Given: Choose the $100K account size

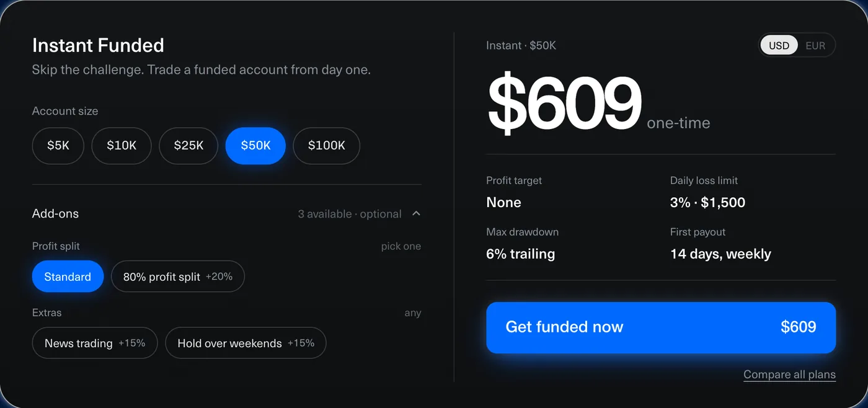Looking at the screenshot, I should [327, 146].
